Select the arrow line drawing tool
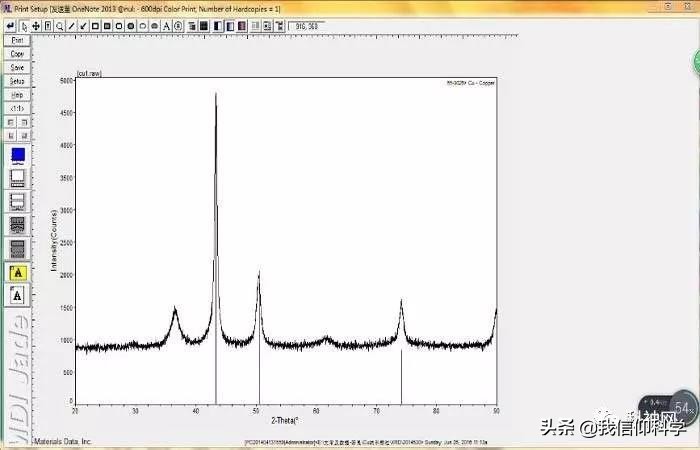This screenshot has width=700, height=450. (x=83, y=26)
